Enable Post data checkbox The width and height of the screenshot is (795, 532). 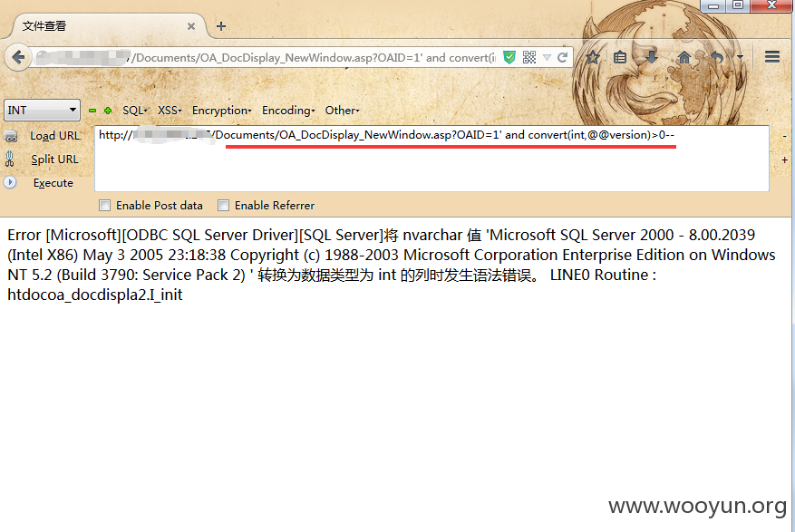point(105,205)
